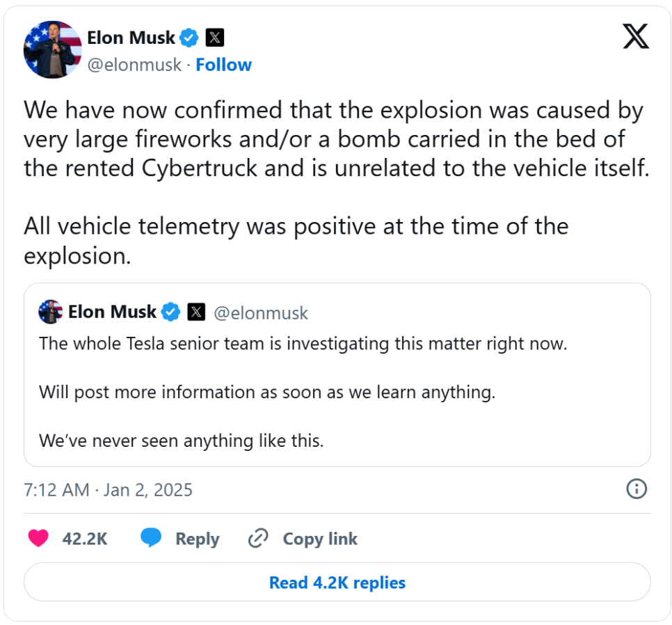Click the X affiliate badge in the quoted tweet

coord(196,312)
